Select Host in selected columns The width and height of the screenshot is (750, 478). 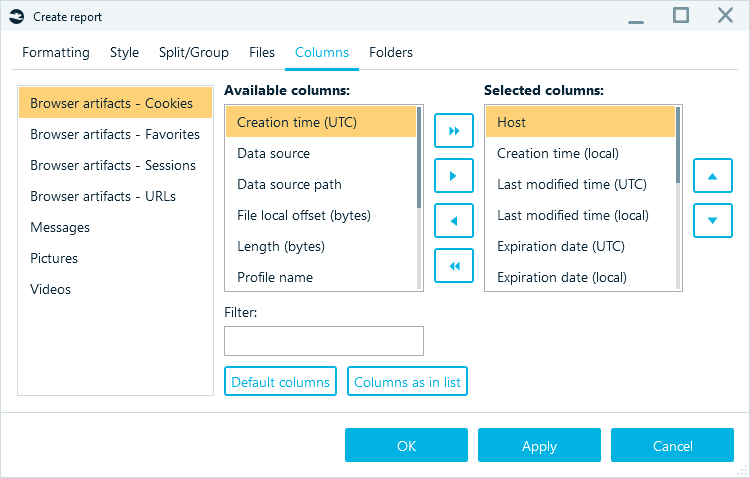click(580, 122)
